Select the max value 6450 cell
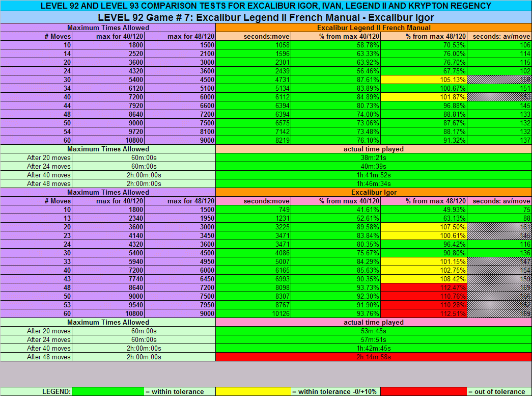The image size is (532, 396). 180,279
